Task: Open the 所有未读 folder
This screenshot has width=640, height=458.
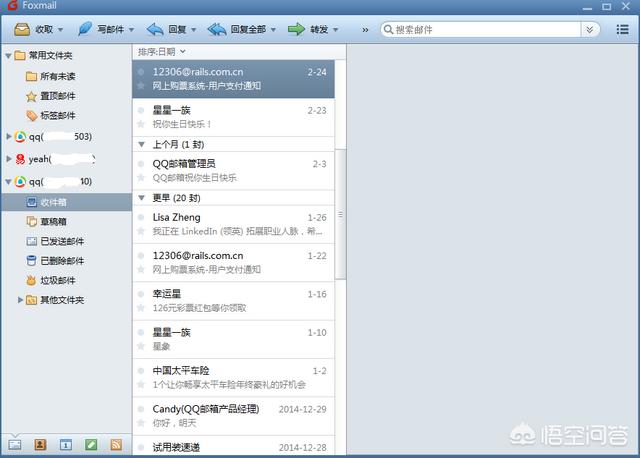Action: 51,76
